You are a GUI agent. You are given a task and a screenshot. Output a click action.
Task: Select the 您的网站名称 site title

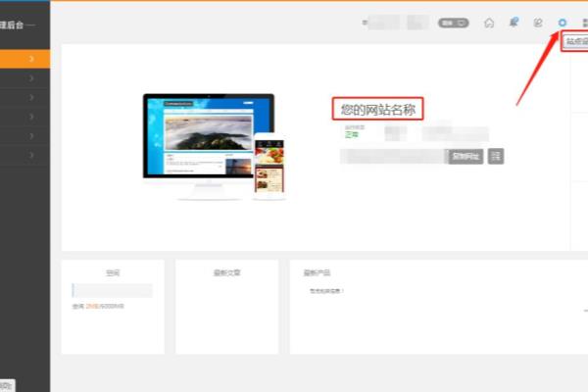(x=377, y=109)
